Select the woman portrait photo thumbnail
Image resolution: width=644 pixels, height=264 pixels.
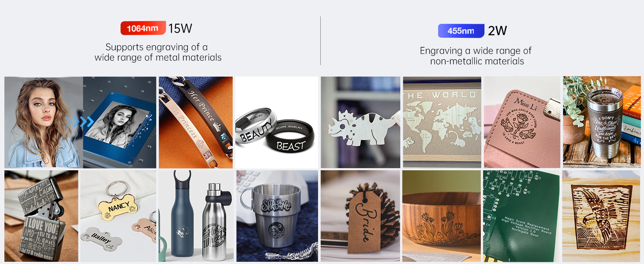(x=44, y=122)
